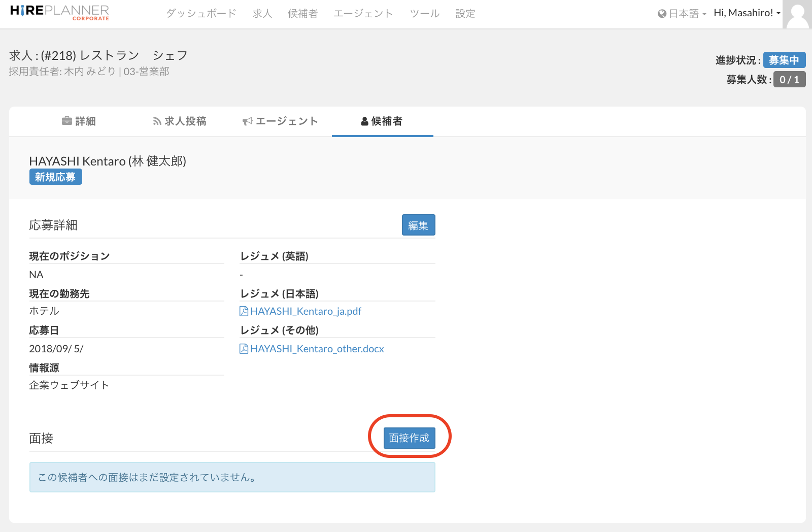The height and width of the screenshot is (532, 812).
Task: Click the 募集中 status badge
Action: coord(784,60)
